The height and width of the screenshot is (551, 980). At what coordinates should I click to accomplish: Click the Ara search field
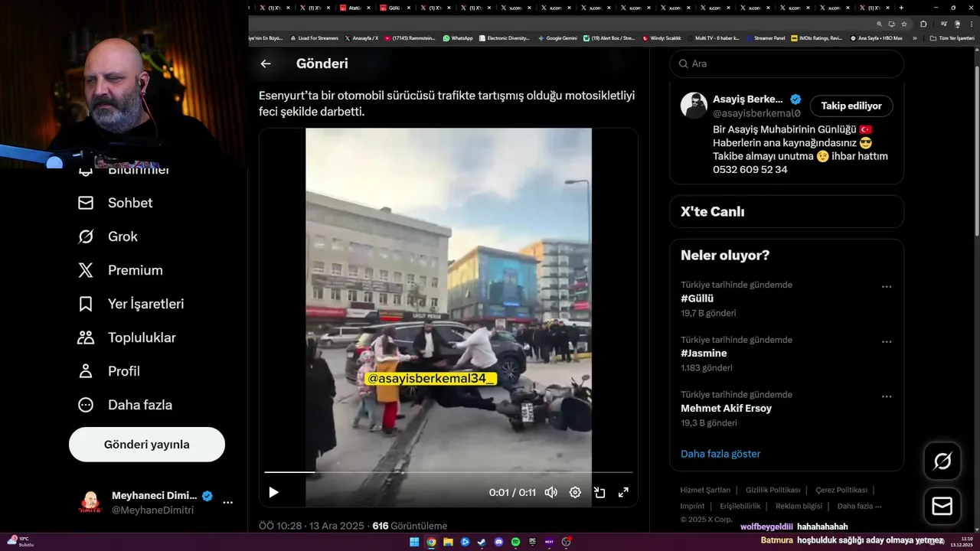(x=787, y=64)
